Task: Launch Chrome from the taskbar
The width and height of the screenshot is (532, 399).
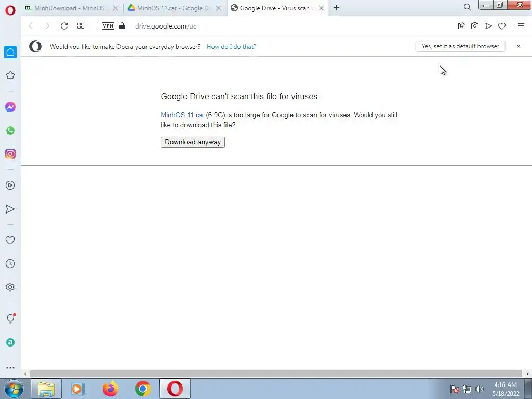Action: point(143,389)
